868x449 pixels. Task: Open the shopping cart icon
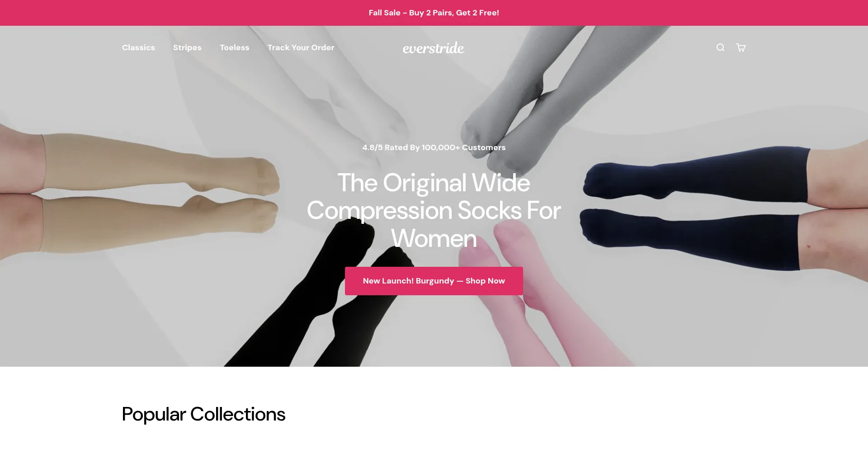[741, 47]
